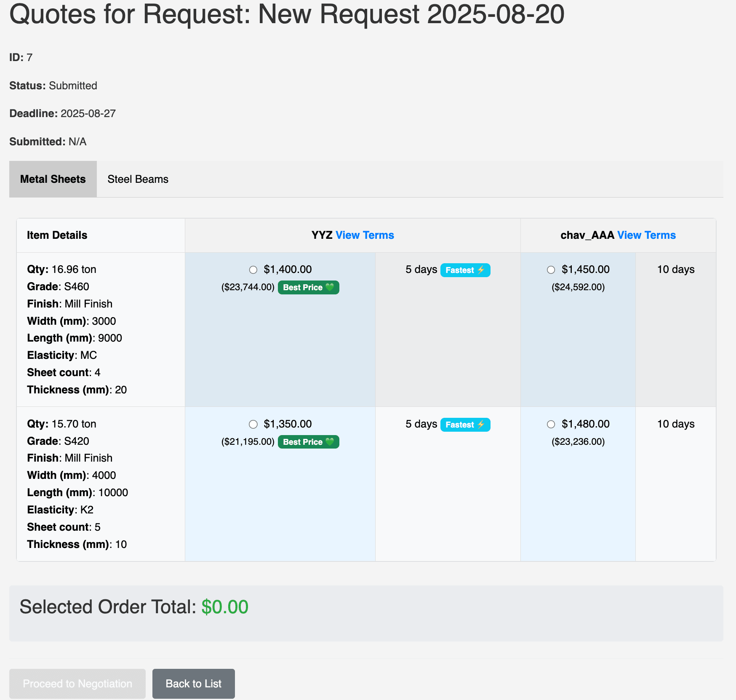Select the $1,400.00 YYZ quote for S460 sheet
The width and height of the screenshot is (736, 700).
click(253, 270)
